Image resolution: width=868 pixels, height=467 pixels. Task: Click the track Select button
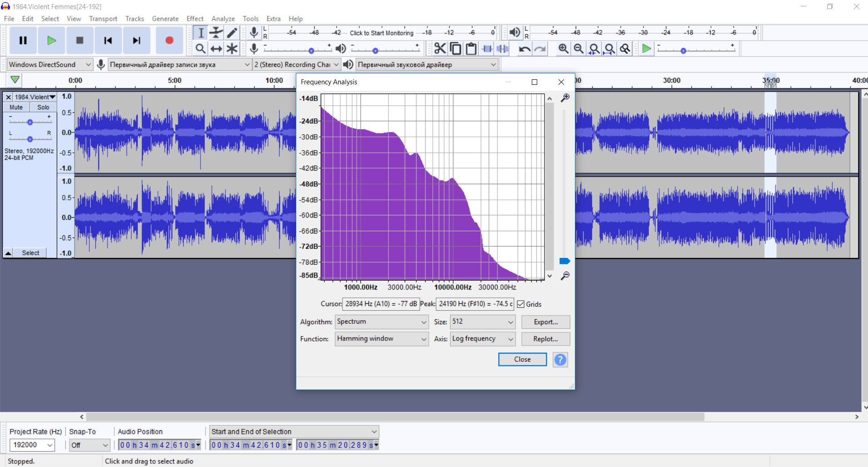pyautogui.click(x=30, y=253)
